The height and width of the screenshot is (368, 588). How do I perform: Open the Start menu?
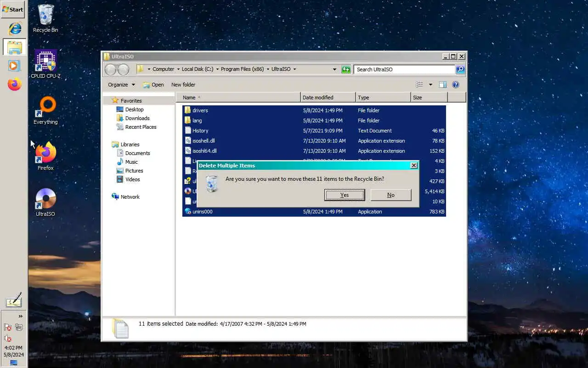coord(13,9)
